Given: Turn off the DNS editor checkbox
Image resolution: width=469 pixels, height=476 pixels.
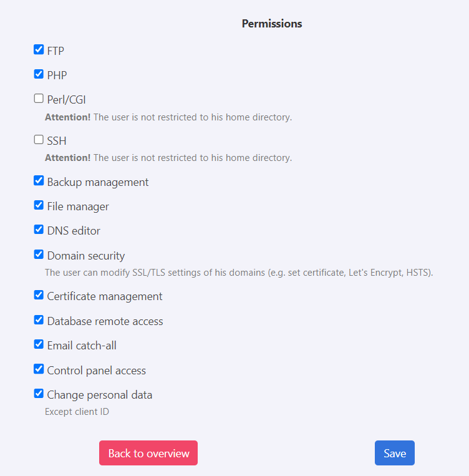Looking at the screenshot, I should pyautogui.click(x=39, y=230).
